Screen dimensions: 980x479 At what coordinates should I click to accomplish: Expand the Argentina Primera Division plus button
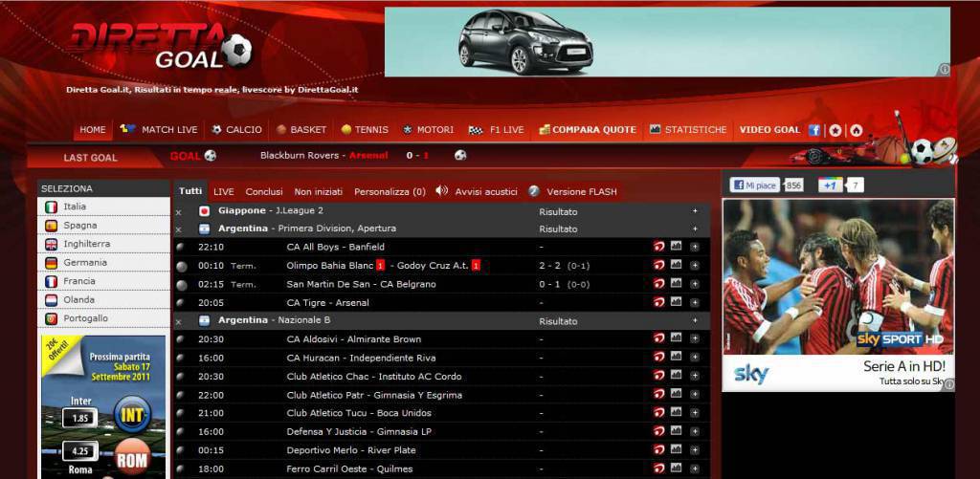pyautogui.click(x=695, y=229)
